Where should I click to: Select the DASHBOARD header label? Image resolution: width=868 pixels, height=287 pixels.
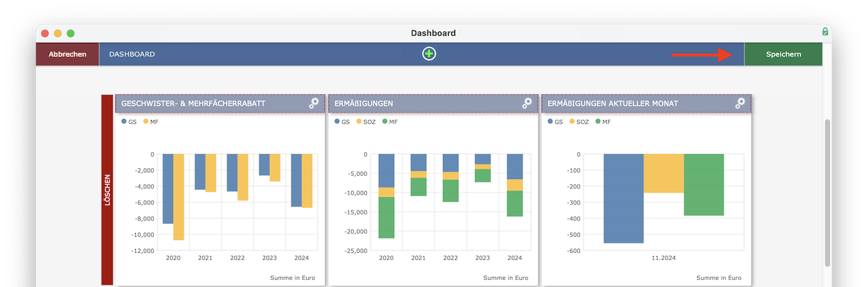click(132, 54)
